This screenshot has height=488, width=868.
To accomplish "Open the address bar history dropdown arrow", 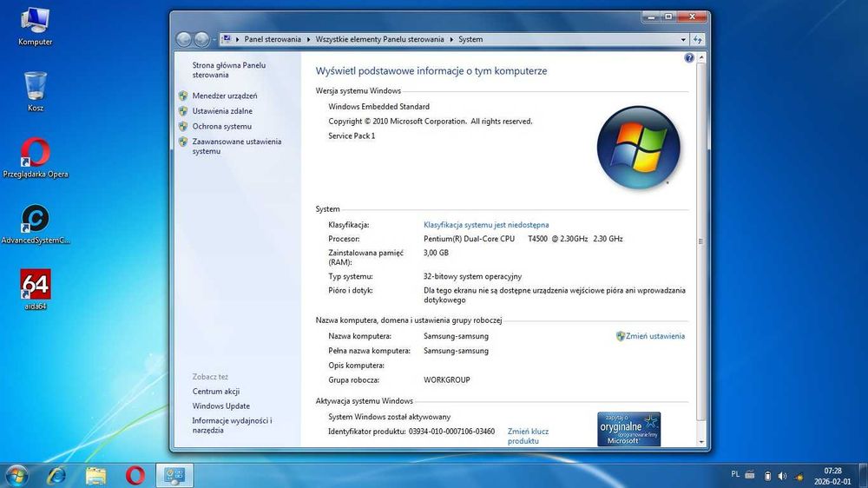I will click(x=683, y=39).
